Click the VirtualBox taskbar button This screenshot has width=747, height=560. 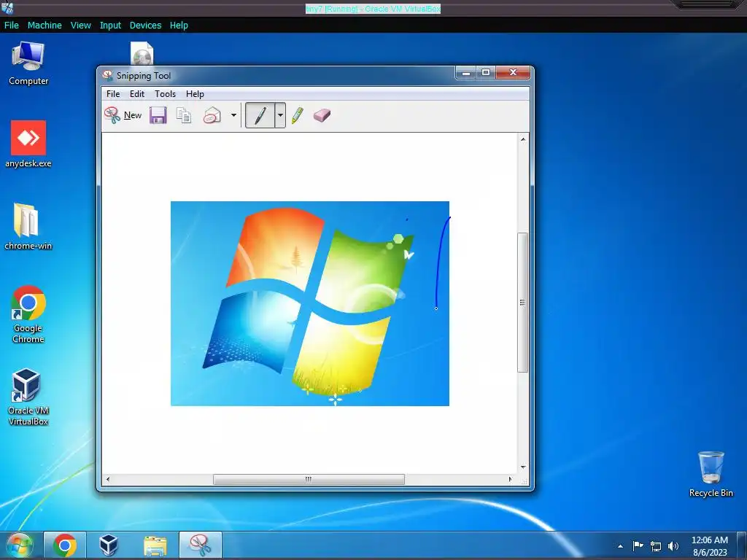[x=109, y=545]
